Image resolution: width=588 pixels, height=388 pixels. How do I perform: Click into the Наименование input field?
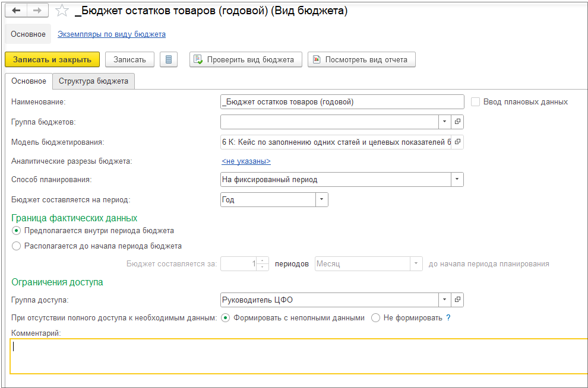pyautogui.click(x=342, y=101)
